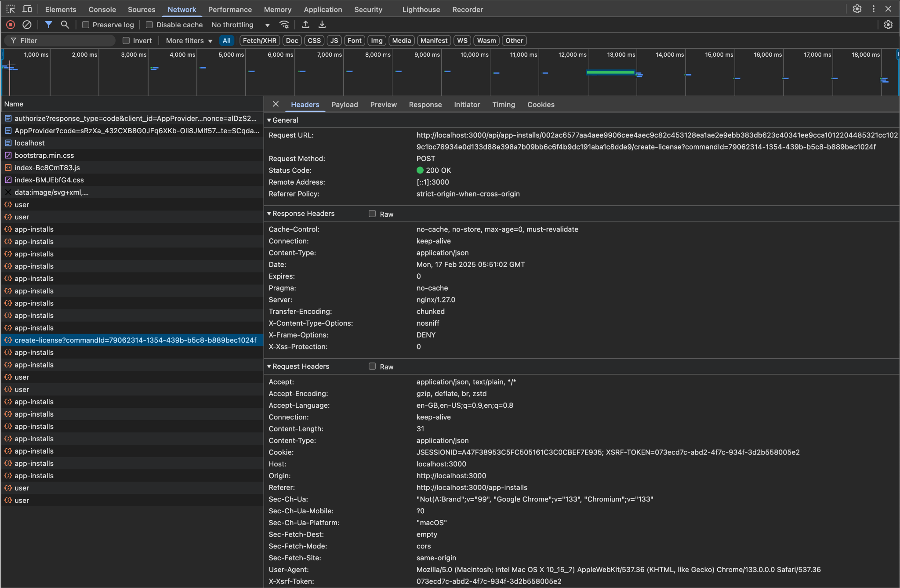Open DevTools settings gear
This screenshot has height=588, width=900.
pos(856,9)
